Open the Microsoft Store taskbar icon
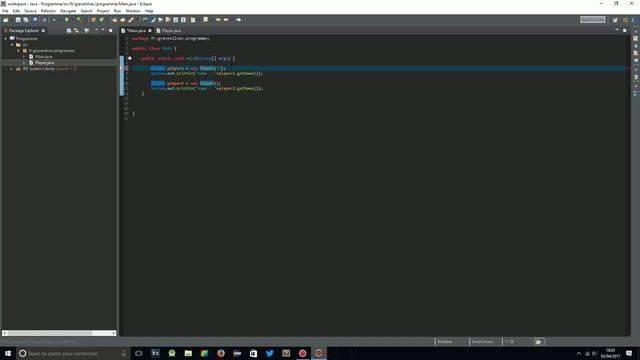The height and width of the screenshot is (360, 640). click(253, 353)
